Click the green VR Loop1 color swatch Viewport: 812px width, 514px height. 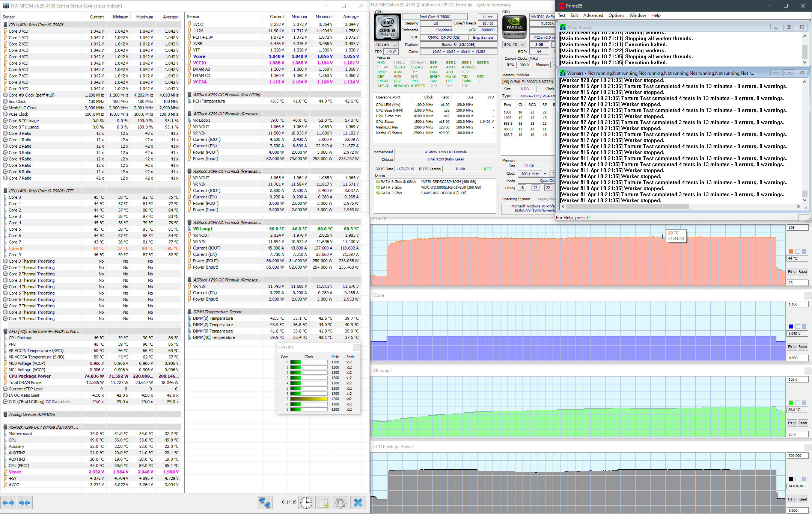(x=791, y=403)
